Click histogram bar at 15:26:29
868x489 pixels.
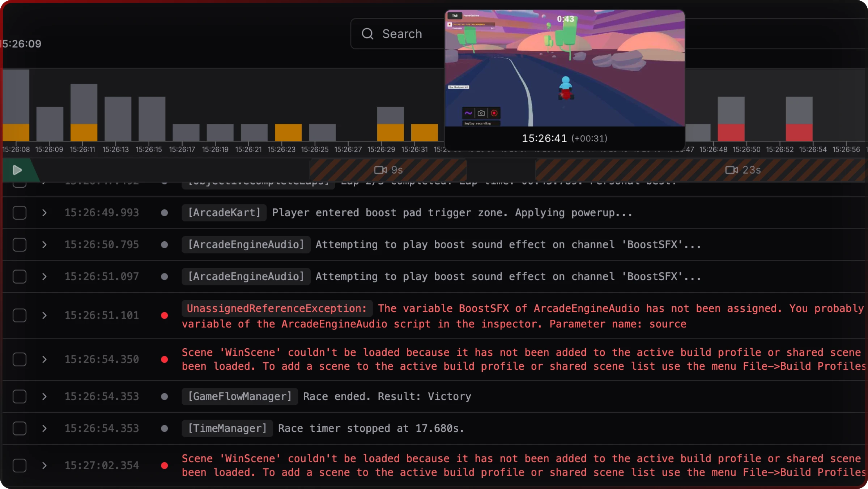[x=391, y=124]
